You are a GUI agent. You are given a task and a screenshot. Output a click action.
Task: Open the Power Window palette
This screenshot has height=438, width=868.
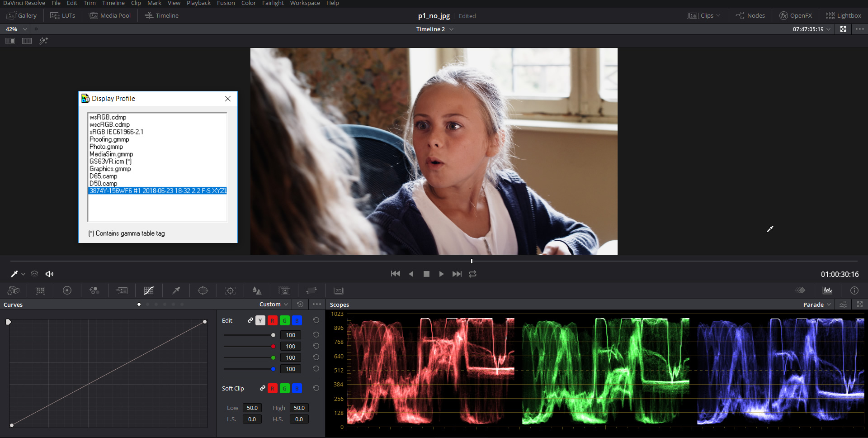(203, 290)
